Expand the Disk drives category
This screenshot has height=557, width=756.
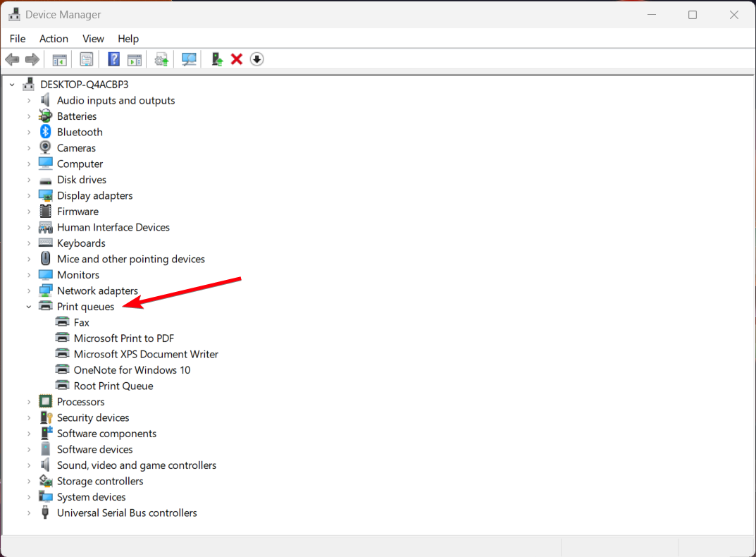click(x=29, y=180)
